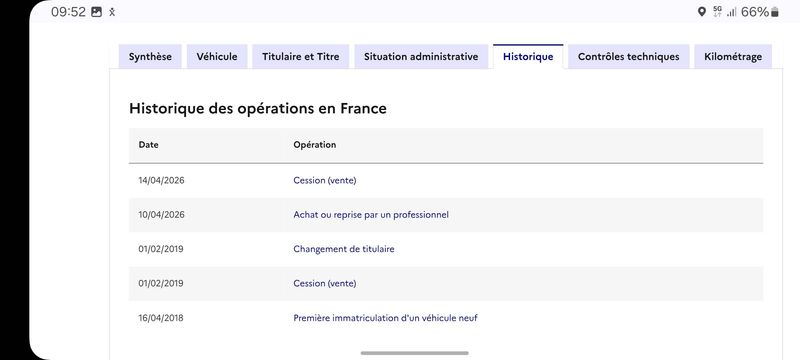
Task: Select the Historique tab
Action: [528, 57]
